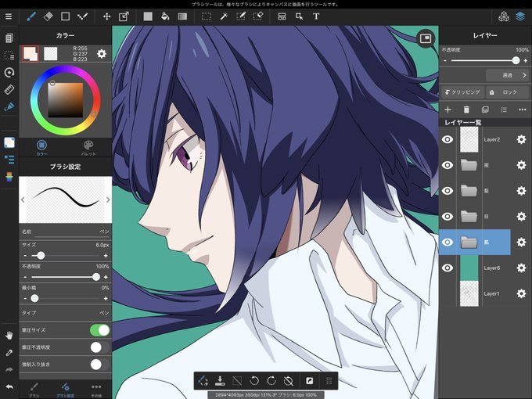Hide the 目 folder layer

[448, 217]
